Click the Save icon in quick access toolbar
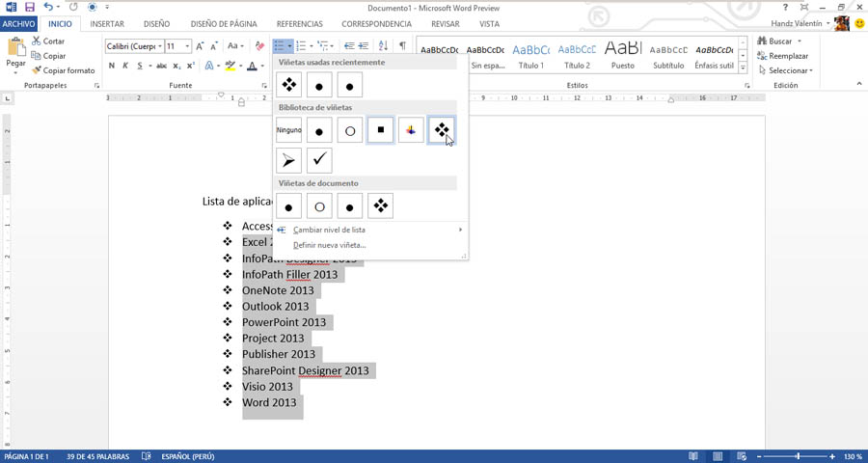 (x=29, y=7)
